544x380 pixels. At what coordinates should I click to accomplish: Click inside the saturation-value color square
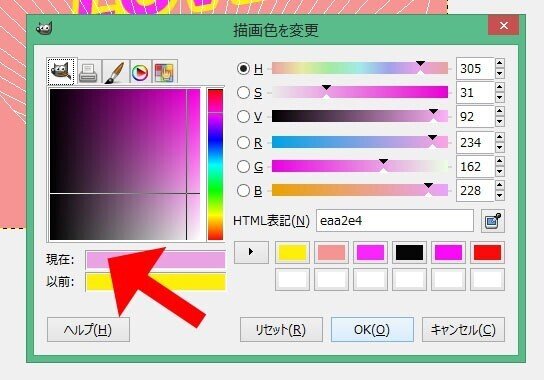pyautogui.click(x=125, y=164)
